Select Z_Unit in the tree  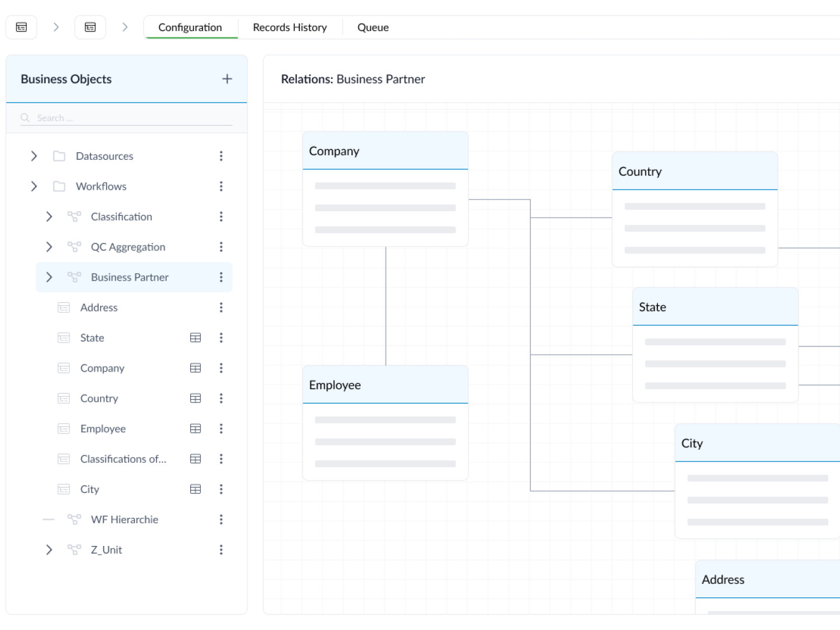point(107,549)
